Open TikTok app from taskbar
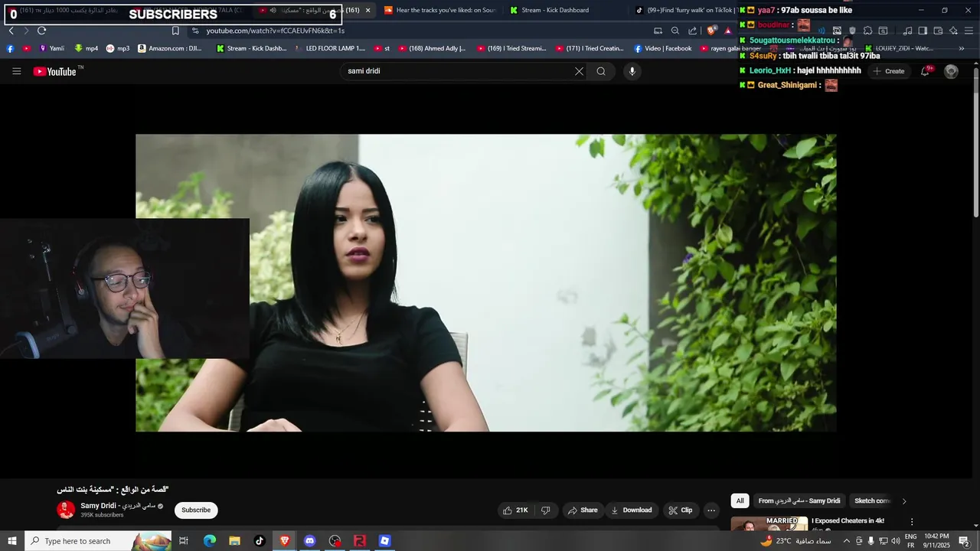980x551 pixels. (x=260, y=541)
